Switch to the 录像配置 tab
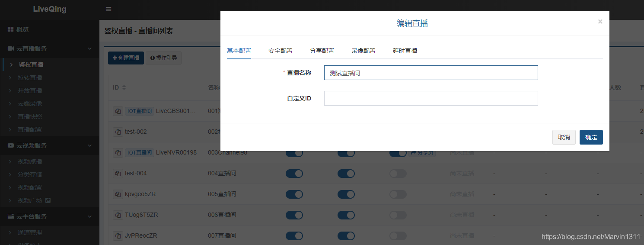 tap(363, 51)
